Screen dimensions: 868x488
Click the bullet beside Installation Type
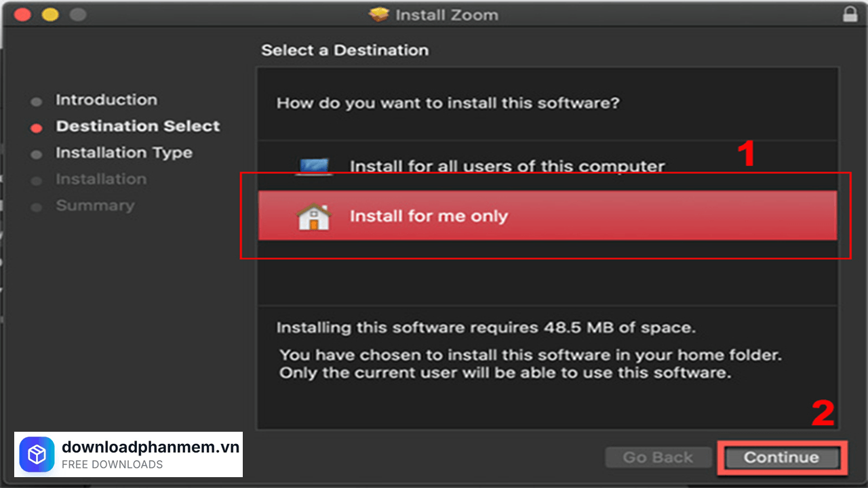37,155
